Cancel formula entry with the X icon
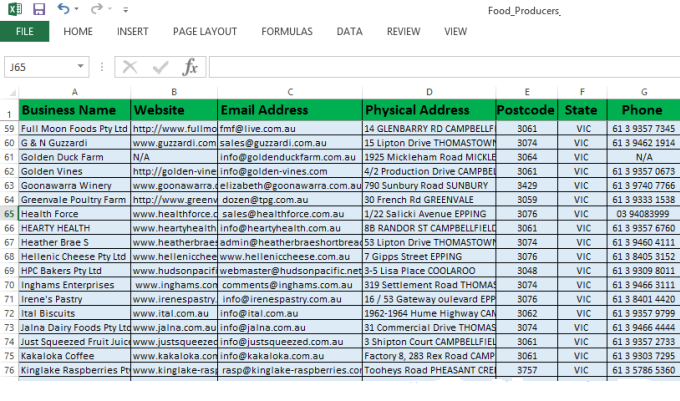680x401 pixels. pyautogui.click(x=130, y=67)
